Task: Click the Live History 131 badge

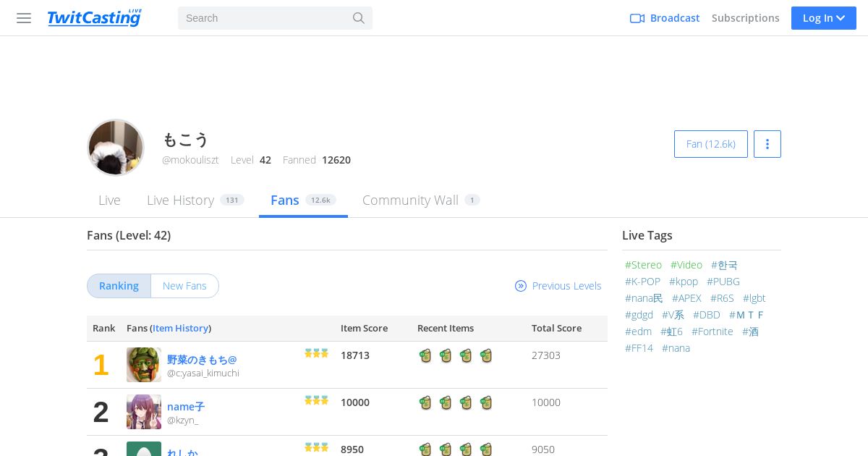Action: click(232, 200)
